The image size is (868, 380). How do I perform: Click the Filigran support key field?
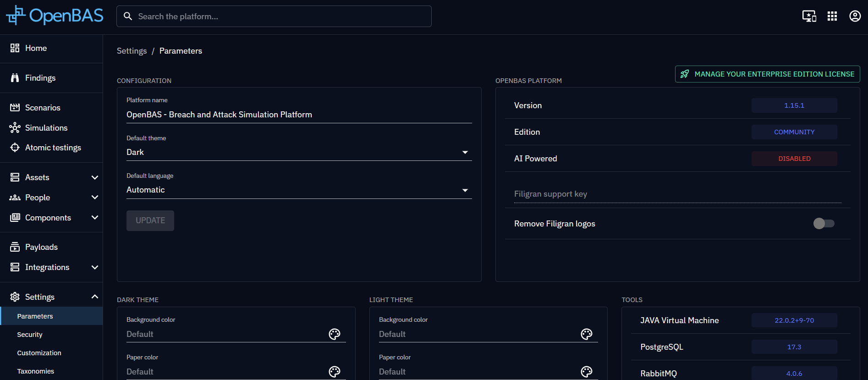click(677, 194)
